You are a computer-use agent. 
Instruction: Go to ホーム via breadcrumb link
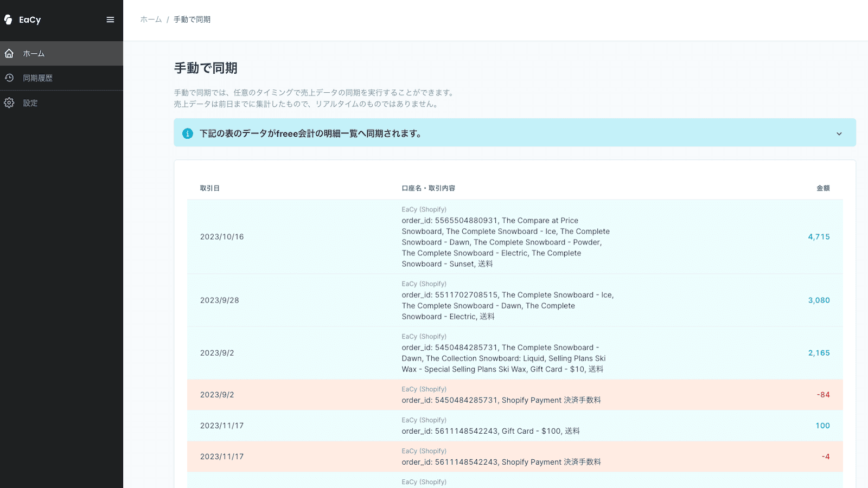tap(151, 20)
